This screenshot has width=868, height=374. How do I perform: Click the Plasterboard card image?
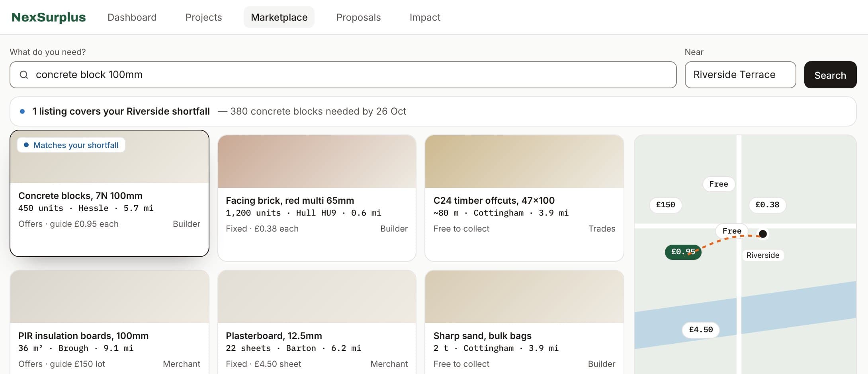(x=317, y=297)
